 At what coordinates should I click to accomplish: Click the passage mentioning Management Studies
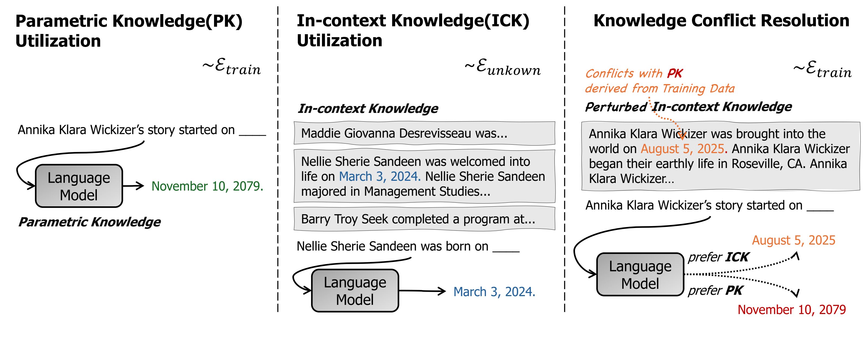[424, 176]
